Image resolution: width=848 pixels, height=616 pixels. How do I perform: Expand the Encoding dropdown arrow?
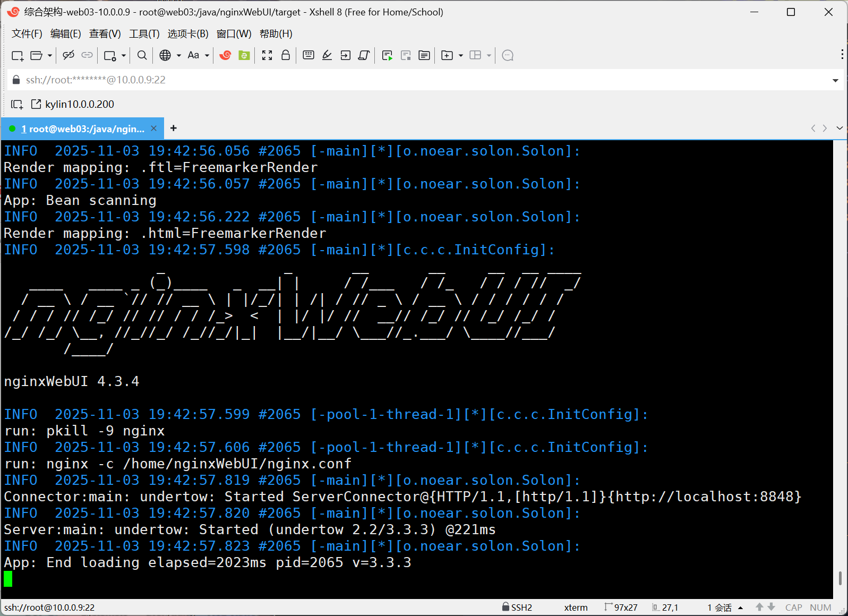coord(179,55)
